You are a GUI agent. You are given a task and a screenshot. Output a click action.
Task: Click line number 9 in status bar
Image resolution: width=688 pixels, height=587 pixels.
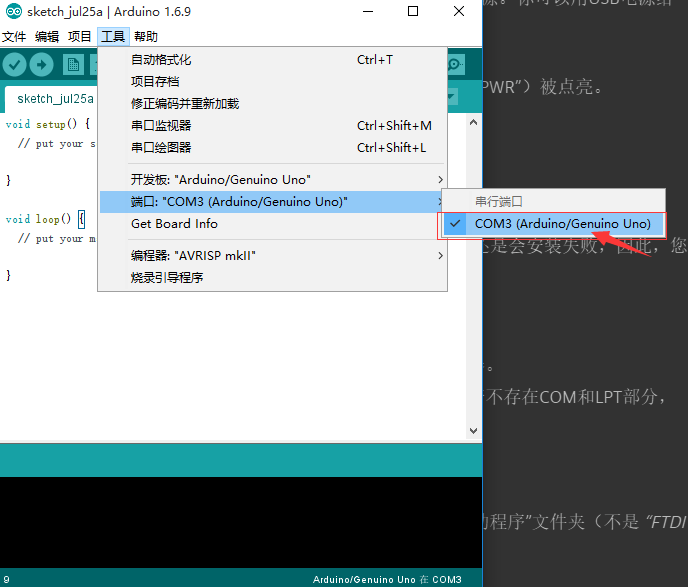(x=7, y=580)
